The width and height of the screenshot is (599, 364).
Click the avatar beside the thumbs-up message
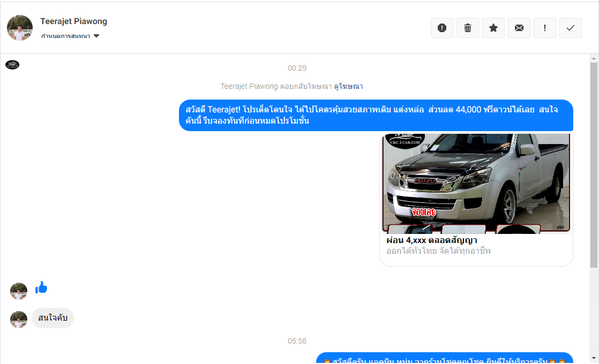click(x=19, y=291)
